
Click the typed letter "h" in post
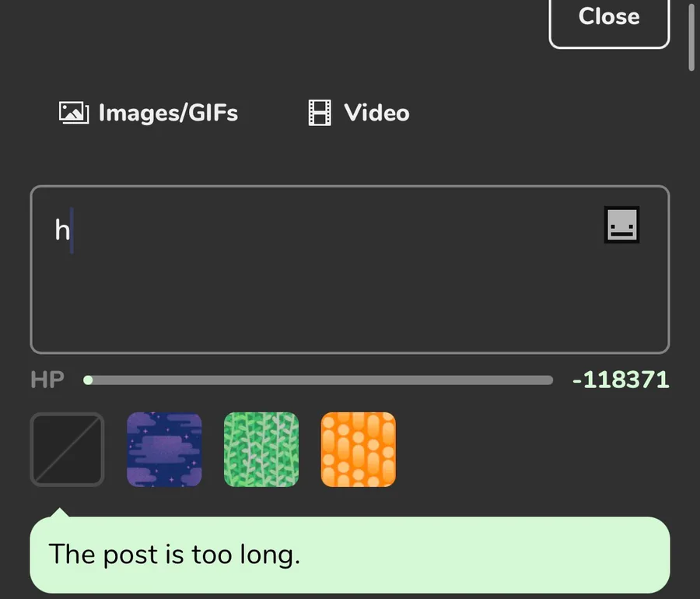[x=61, y=230]
